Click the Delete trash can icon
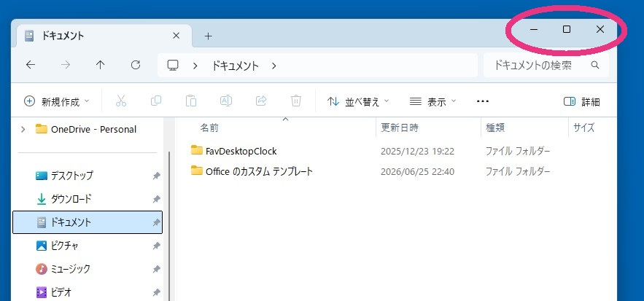The height and width of the screenshot is (301, 644). 296,101
